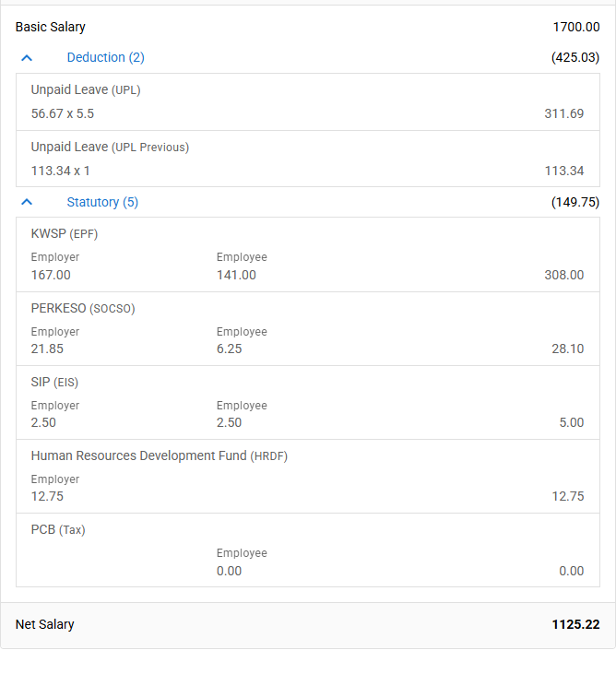Image resolution: width=616 pixels, height=674 pixels.
Task: Collapse the Statutory section chevron
Action: tap(27, 202)
